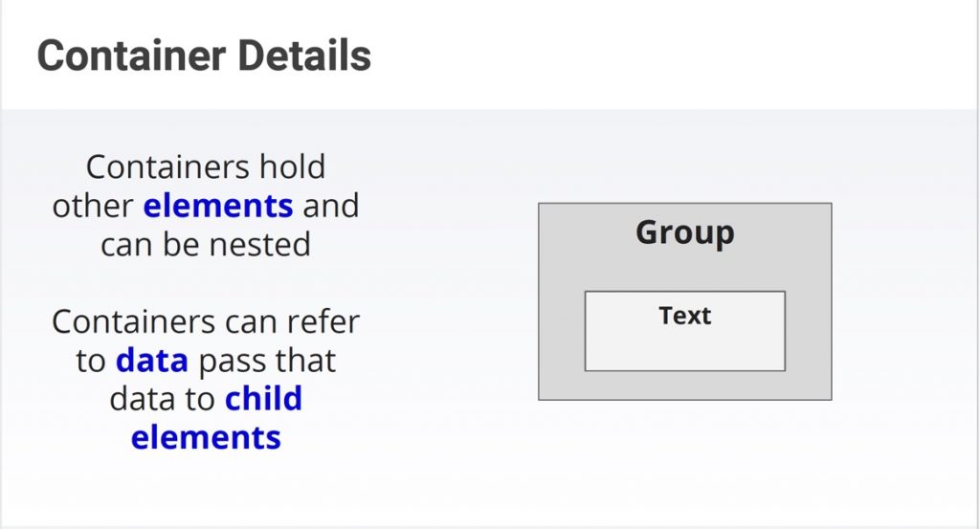Image resolution: width=980 pixels, height=529 pixels.
Task: Click the gray Group container bottom area
Action: pos(685,386)
